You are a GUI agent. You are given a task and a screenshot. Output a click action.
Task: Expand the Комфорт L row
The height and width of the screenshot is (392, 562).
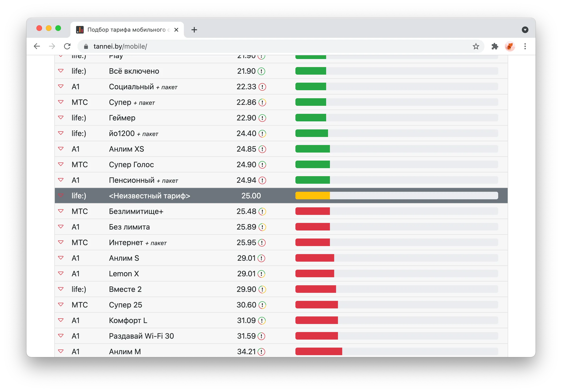tap(61, 320)
